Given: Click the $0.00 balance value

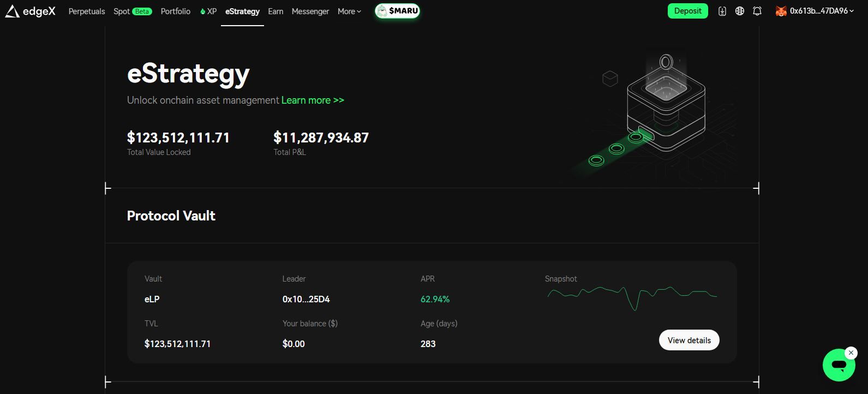Looking at the screenshot, I should (294, 344).
